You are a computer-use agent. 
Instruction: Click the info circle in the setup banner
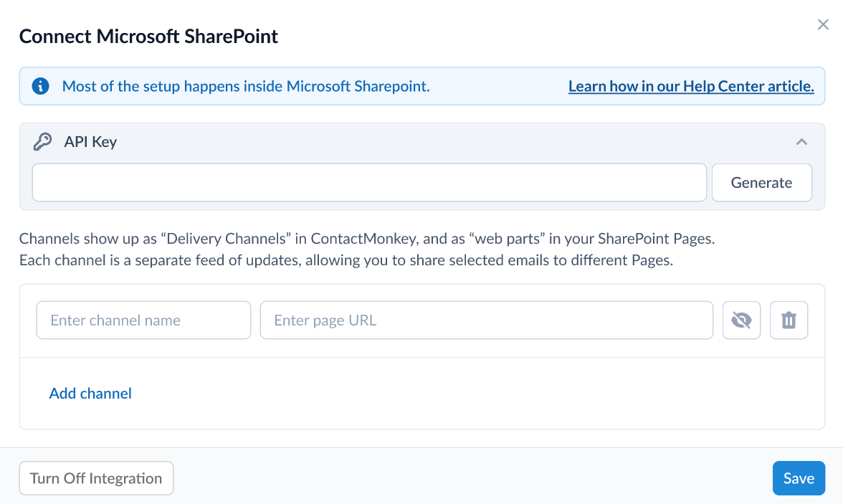(40, 86)
